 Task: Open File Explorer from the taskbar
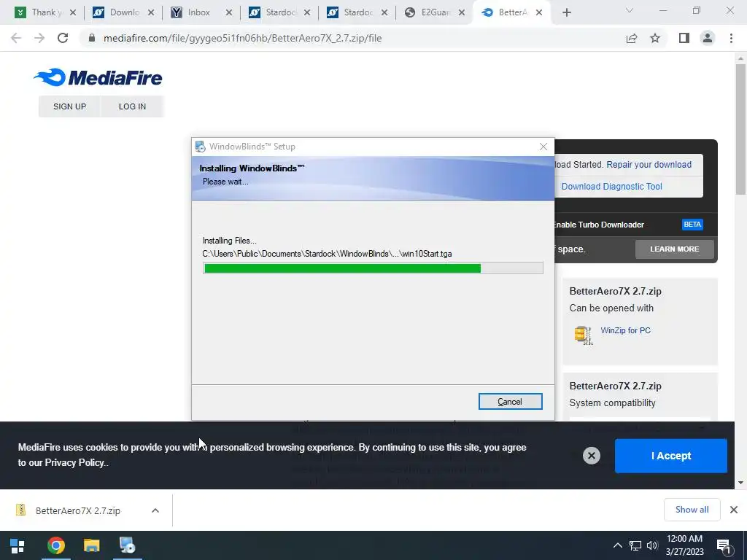(91, 545)
